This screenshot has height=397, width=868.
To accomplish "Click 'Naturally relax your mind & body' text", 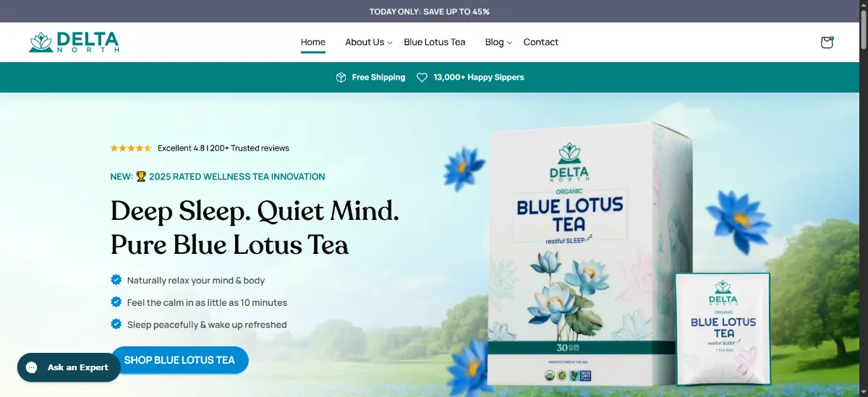I will 196,281.
